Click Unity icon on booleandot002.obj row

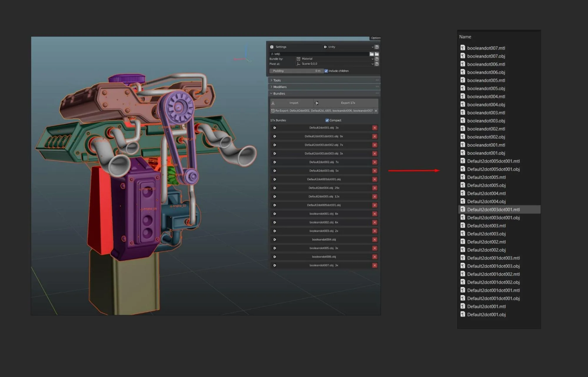click(274, 222)
